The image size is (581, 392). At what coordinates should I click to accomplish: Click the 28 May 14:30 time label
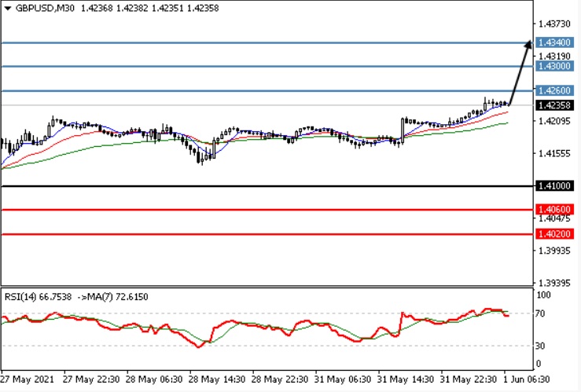pyautogui.click(x=217, y=379)
